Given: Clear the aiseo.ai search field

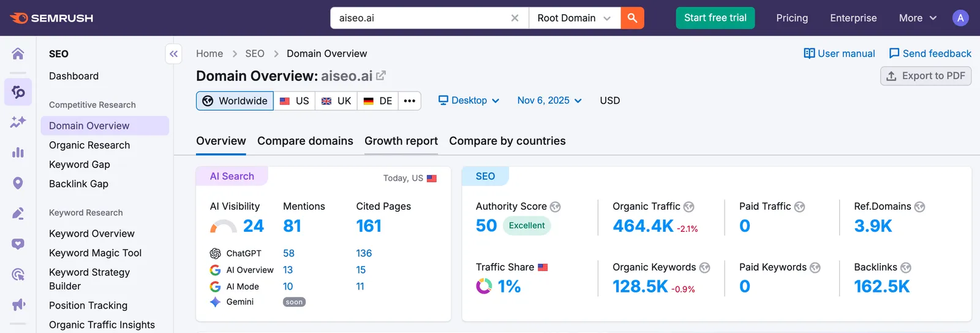Looking at the screenshot, I should (514, 18).
